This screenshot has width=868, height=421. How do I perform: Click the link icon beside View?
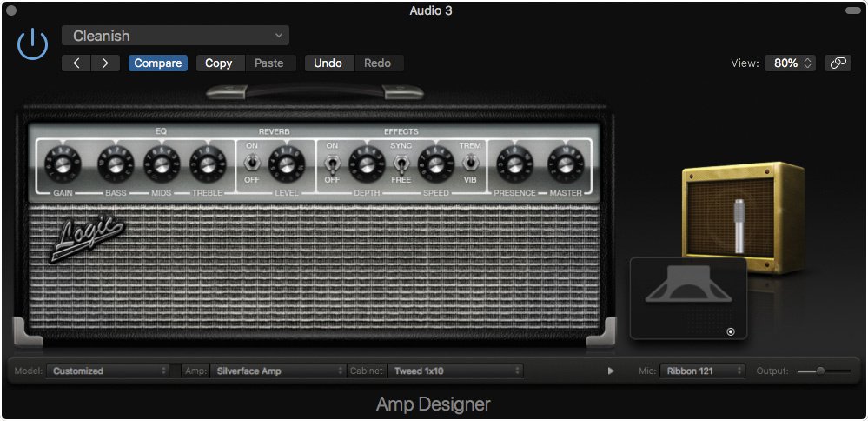(838, 63)
